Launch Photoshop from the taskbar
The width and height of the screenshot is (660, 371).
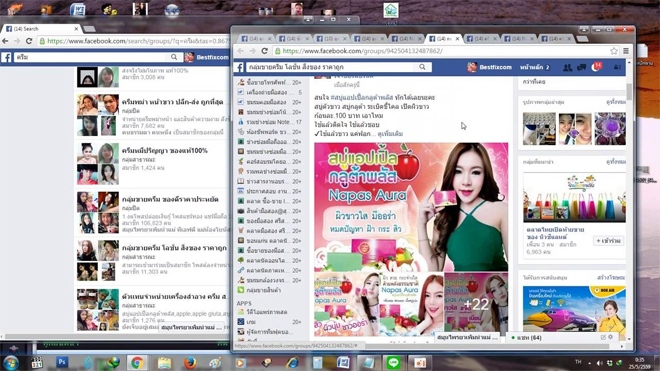(62, 362)
